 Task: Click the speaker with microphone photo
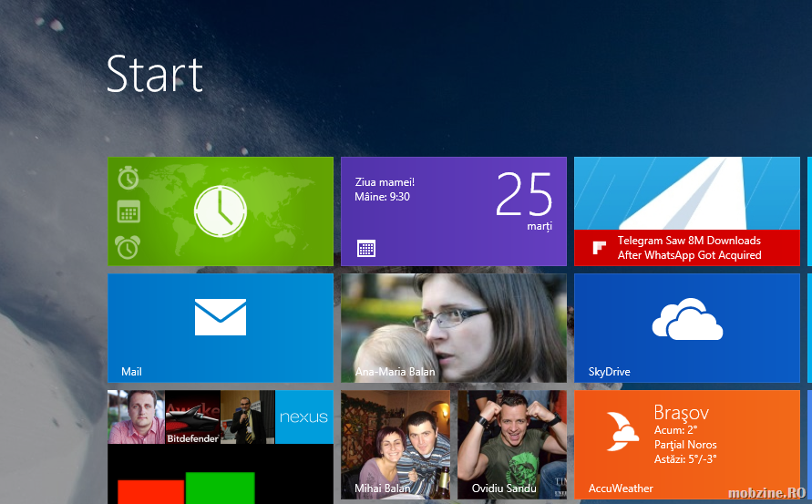[x=248, y=417]
